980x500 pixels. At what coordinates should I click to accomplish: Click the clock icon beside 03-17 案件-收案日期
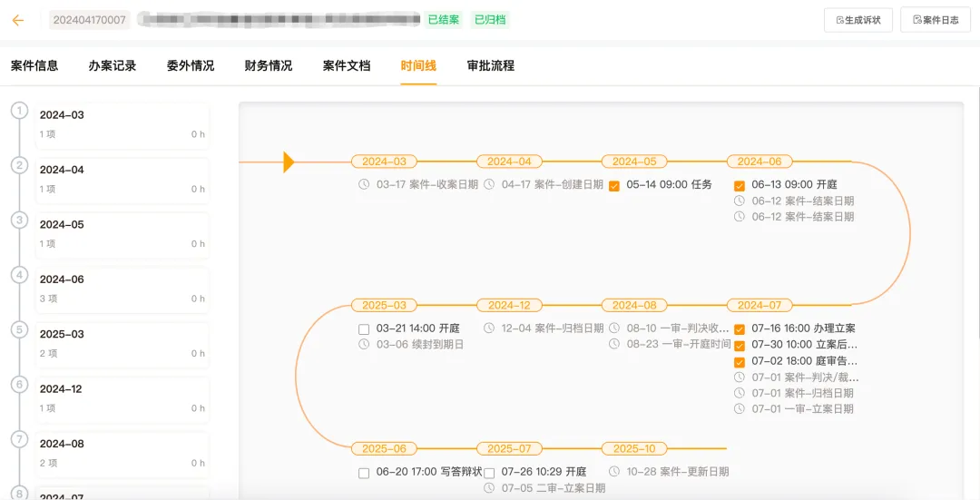[364, 184]
